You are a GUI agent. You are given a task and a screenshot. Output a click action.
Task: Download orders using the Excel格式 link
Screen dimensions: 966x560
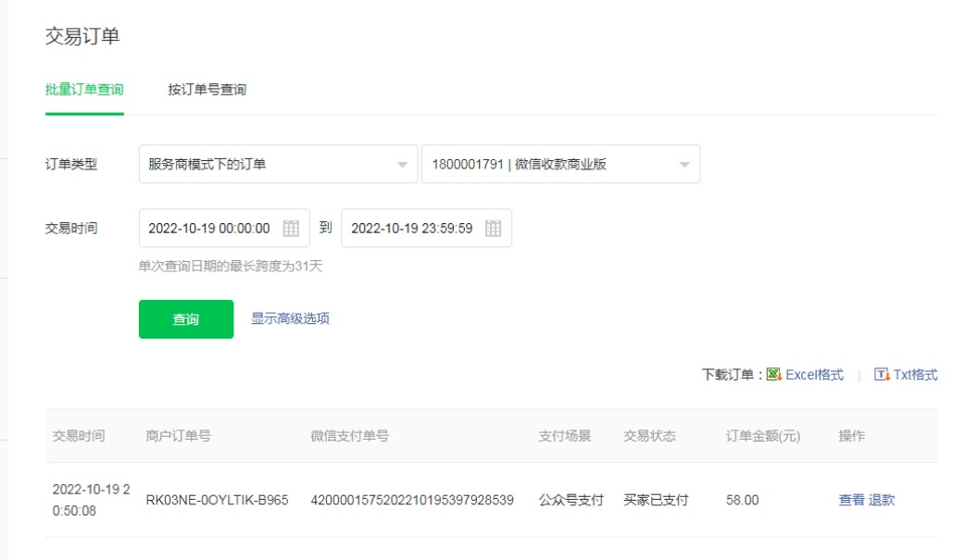click(814, 375)
